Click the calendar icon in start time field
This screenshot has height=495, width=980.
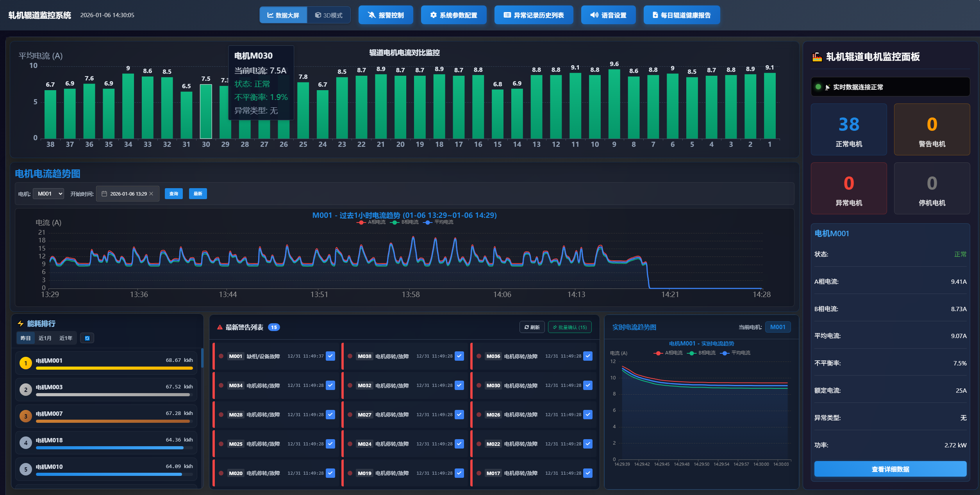coord(104,194)
